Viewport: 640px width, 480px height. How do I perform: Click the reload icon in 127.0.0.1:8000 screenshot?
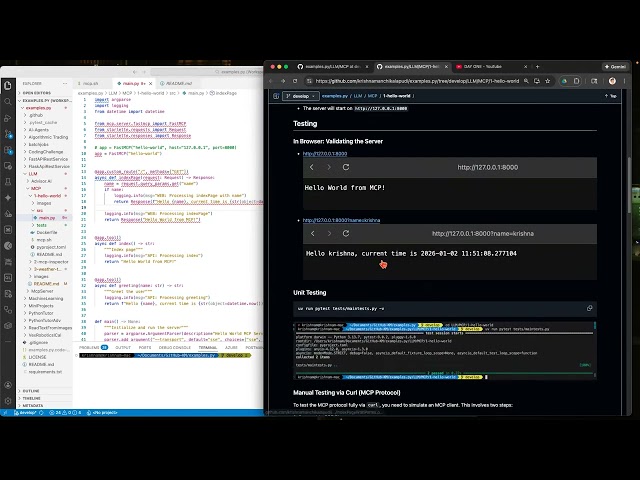click(x=346, y=167)
